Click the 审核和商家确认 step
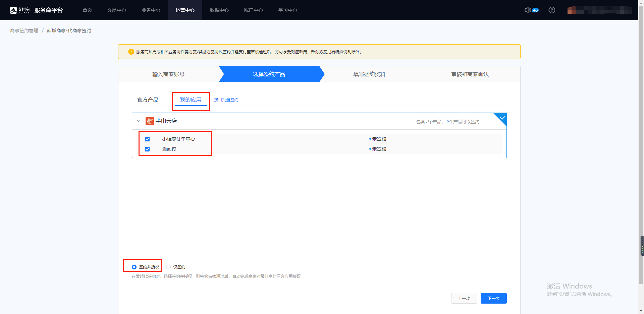This screenshot has height=314, width=644. 470,74
